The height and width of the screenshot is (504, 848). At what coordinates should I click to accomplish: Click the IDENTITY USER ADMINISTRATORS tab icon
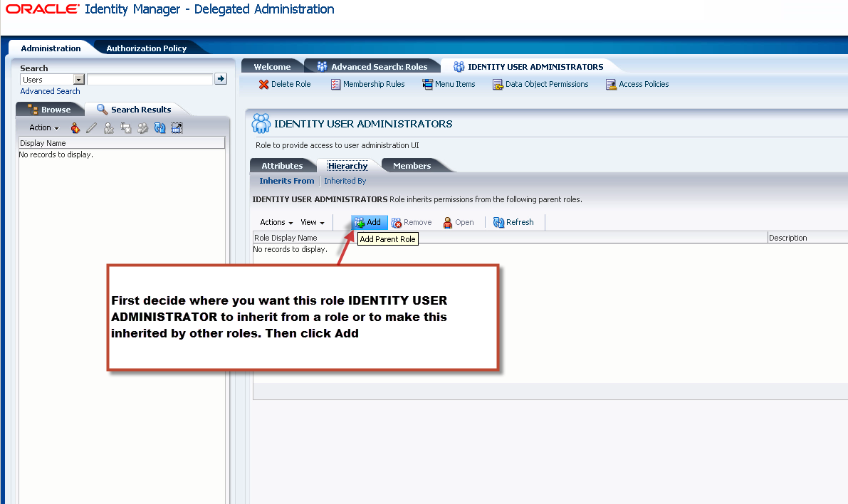point(459,66)
